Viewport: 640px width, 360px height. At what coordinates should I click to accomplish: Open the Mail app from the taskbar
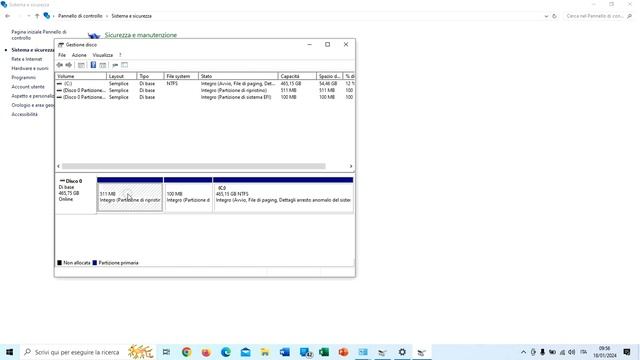click(245, 352)
